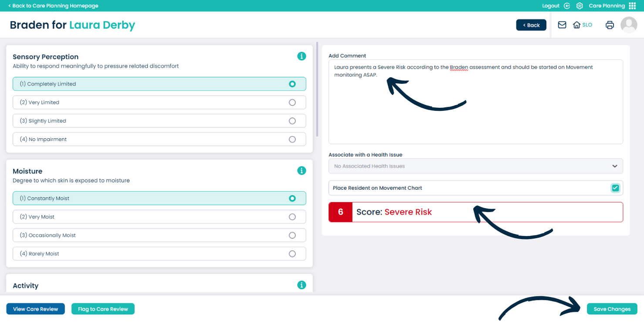The image size is (644, 322).
Task: Open the user profile avatar
Action: 629,25
